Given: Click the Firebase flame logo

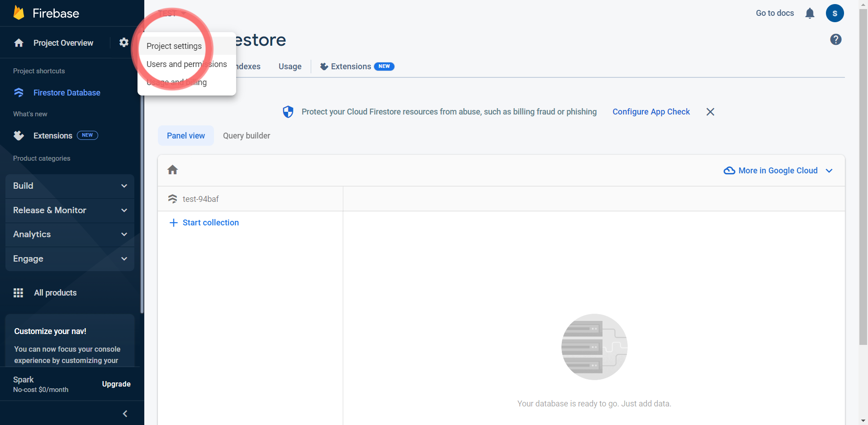Looking at the screenshot, I should 19,13.
